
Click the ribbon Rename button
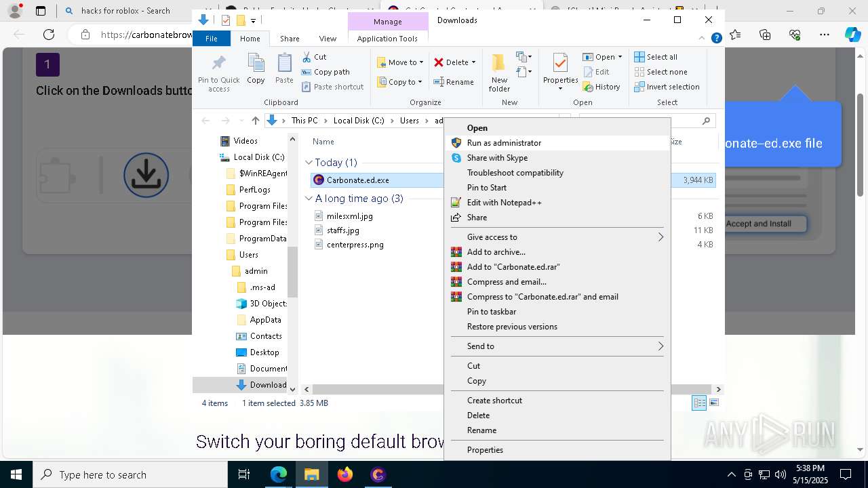454,82
